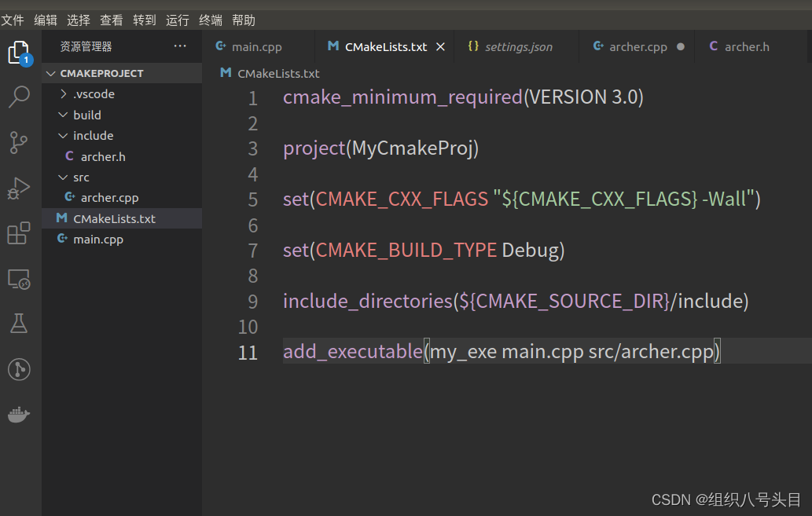Click unsaved dot on archer.cpp tab
Viewport: 812px width, 516px height.
point(681,46)
